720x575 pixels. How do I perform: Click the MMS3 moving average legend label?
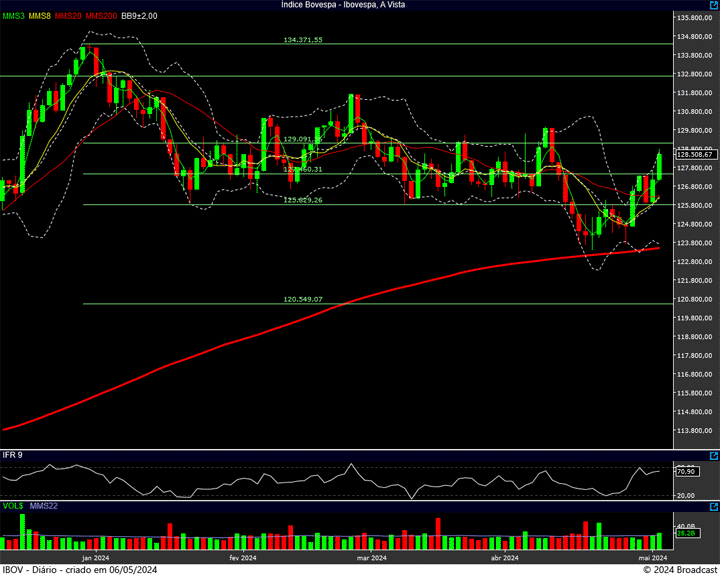(x=13, y=17)
